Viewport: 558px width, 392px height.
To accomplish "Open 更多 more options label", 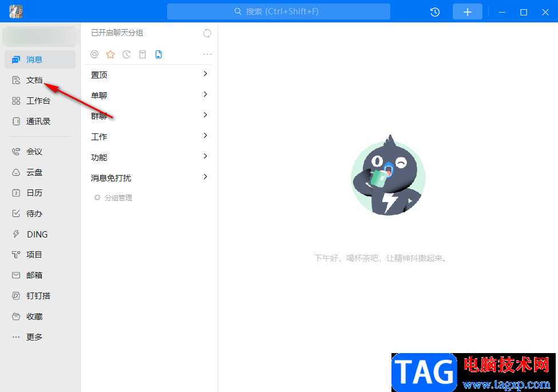I will coord(34,337).
